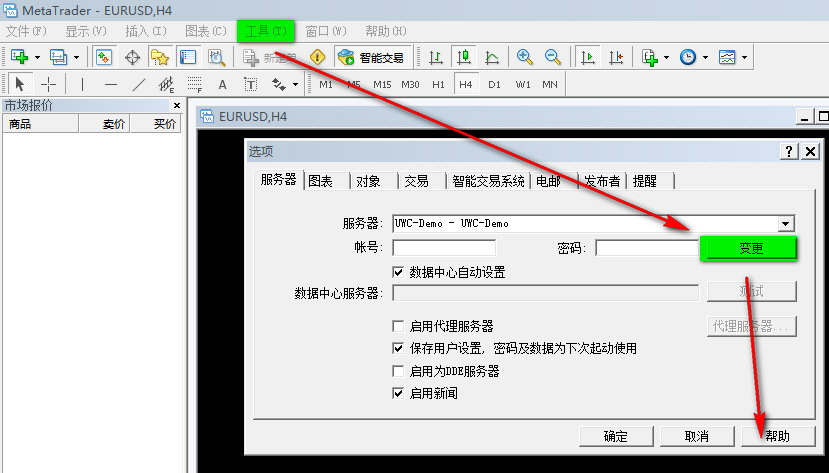
Task: Click the New Chart icon in the toolbar
Action: tap(20, 57)
